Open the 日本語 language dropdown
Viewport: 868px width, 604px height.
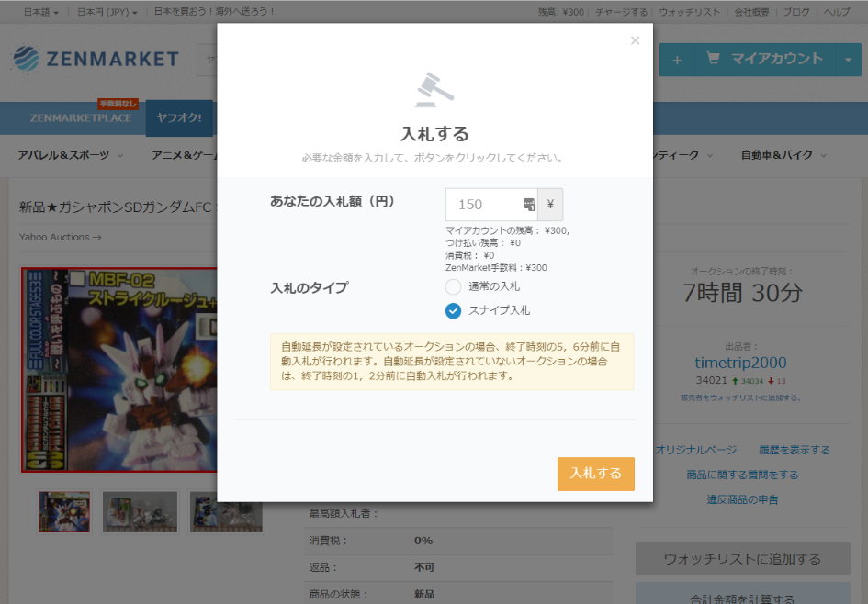pyautogui.click(x=40, y=12)
